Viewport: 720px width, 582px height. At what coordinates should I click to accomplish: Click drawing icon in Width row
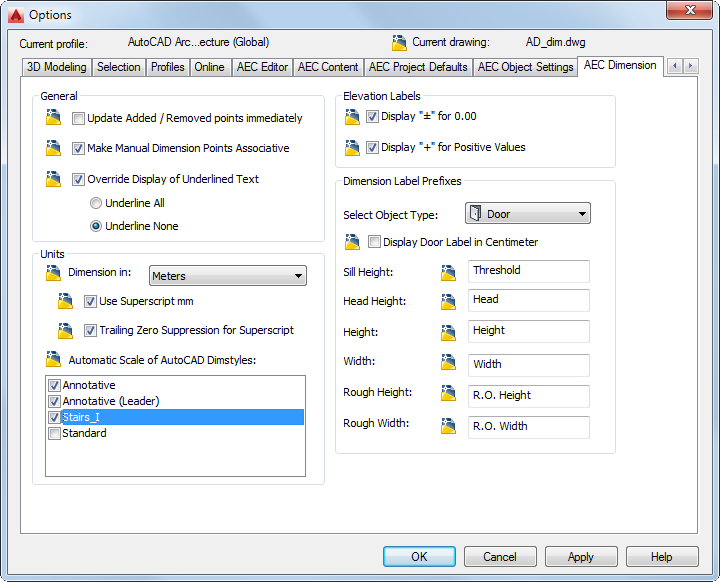click(x=448, y=362)
